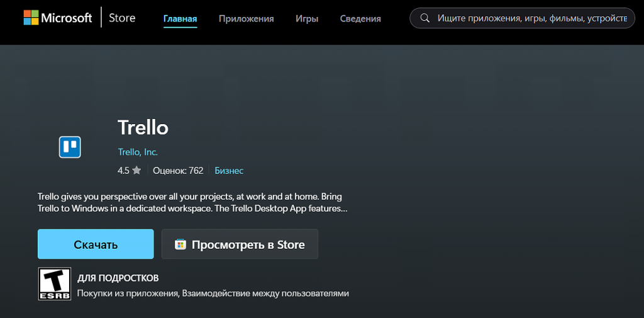Click the Trello app icon
Image resolution: width=644 pixels, height=318 pixels.
pos(70,147)
